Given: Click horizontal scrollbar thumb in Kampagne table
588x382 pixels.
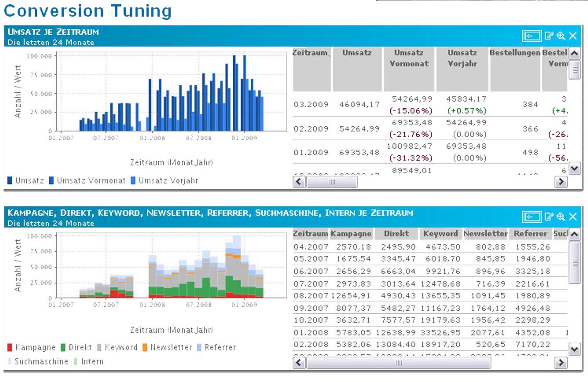Looking at the screenshot, I should click(x=398, y=363).
